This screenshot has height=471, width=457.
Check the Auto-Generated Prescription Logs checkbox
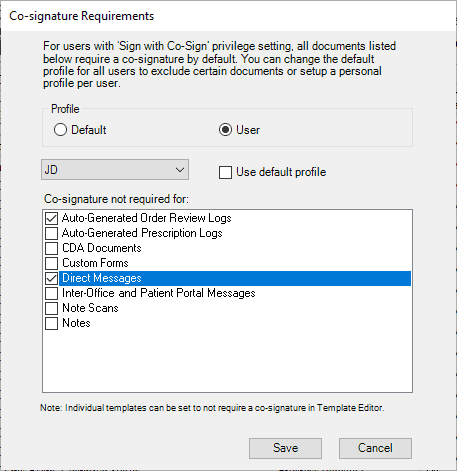point(51,233)
